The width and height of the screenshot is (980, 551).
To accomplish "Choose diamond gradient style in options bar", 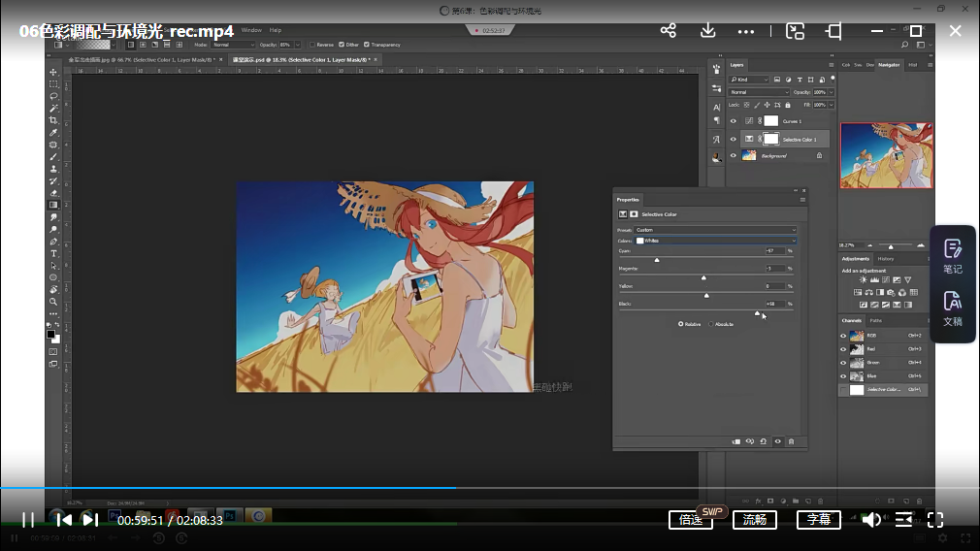I will (x=180, y=45).
